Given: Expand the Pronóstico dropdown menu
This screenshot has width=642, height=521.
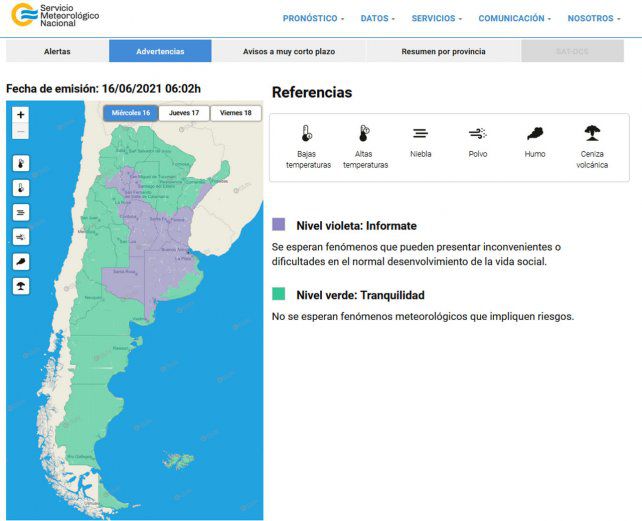Looking at the screenshot, I should point(313,18).
